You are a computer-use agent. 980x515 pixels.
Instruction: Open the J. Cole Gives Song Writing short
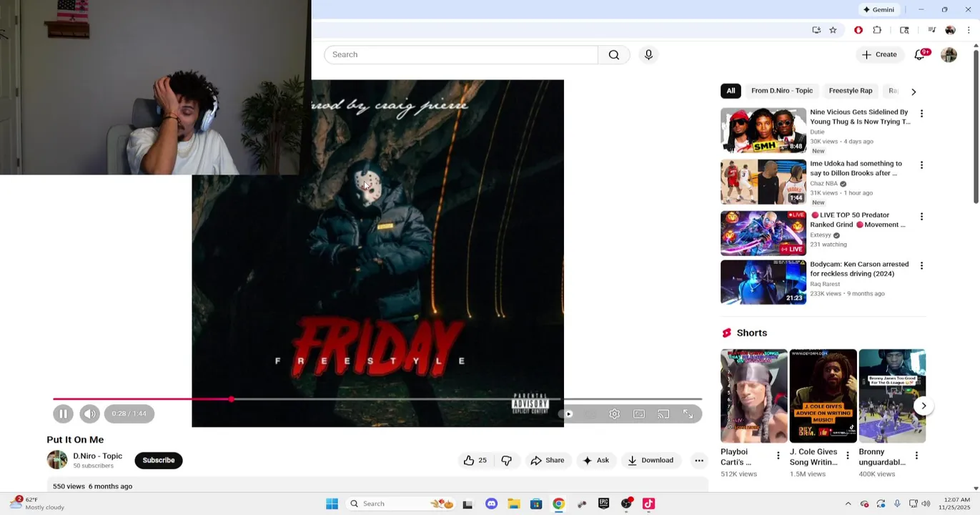[x=823, y=396]
